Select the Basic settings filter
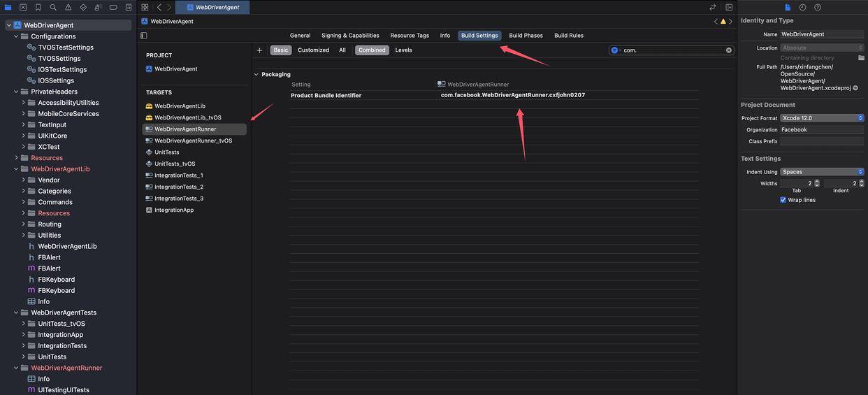Viewport: 868px width, 395px height. pos(281,50)
